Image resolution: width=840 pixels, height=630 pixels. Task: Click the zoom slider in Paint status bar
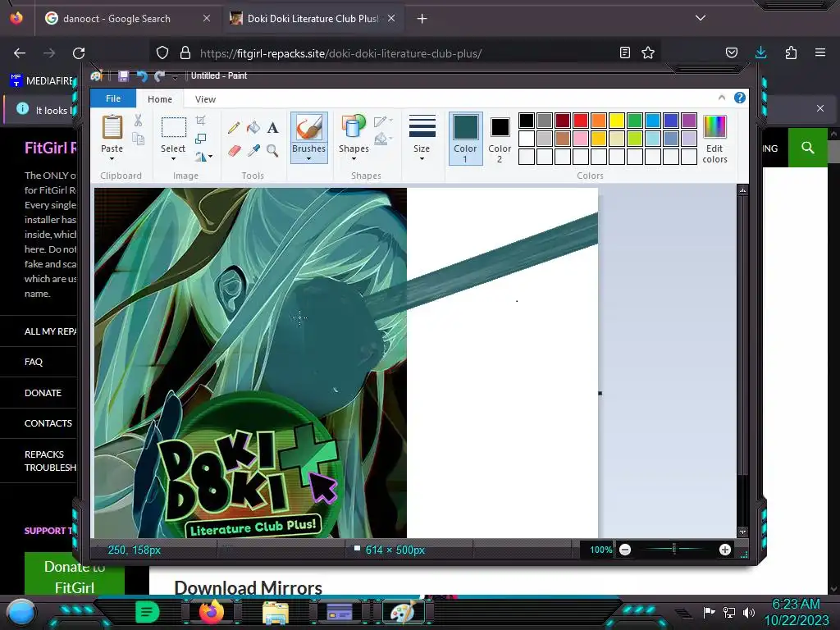[674, 549]
